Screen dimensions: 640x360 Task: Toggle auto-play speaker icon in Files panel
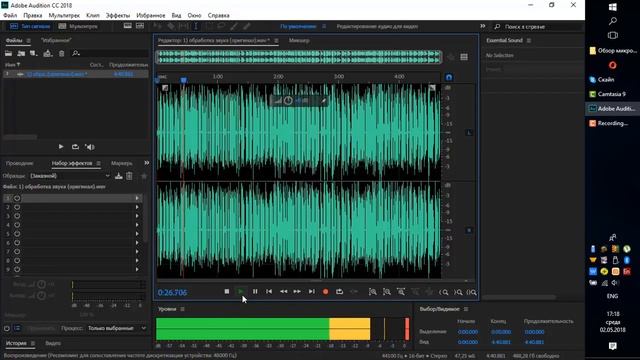90,147
